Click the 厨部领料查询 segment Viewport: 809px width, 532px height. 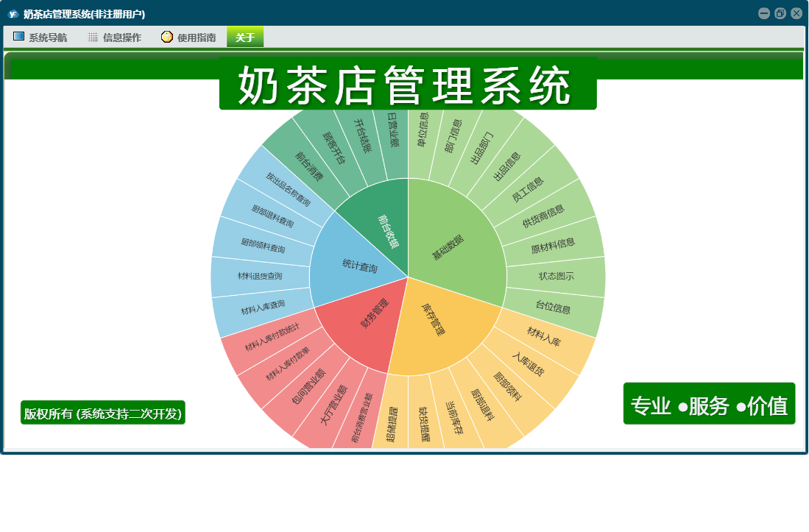tap(263, 245)
